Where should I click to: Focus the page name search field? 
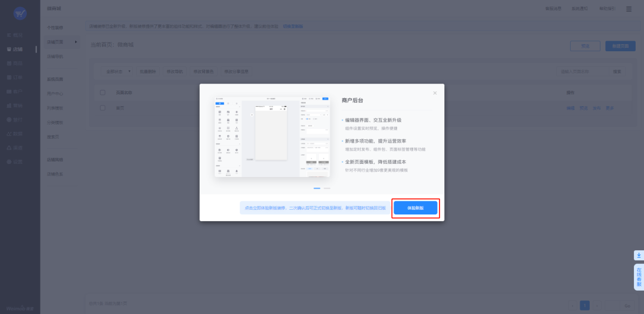583,71
